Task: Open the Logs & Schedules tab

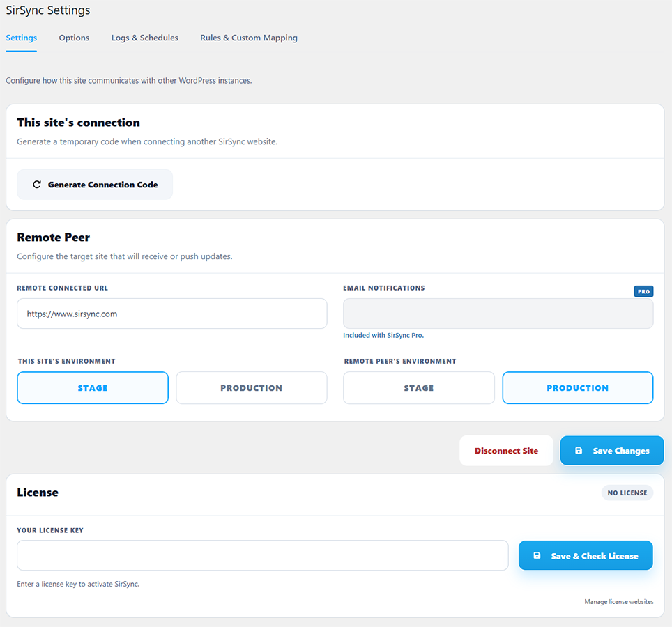Action: point(145,38)
